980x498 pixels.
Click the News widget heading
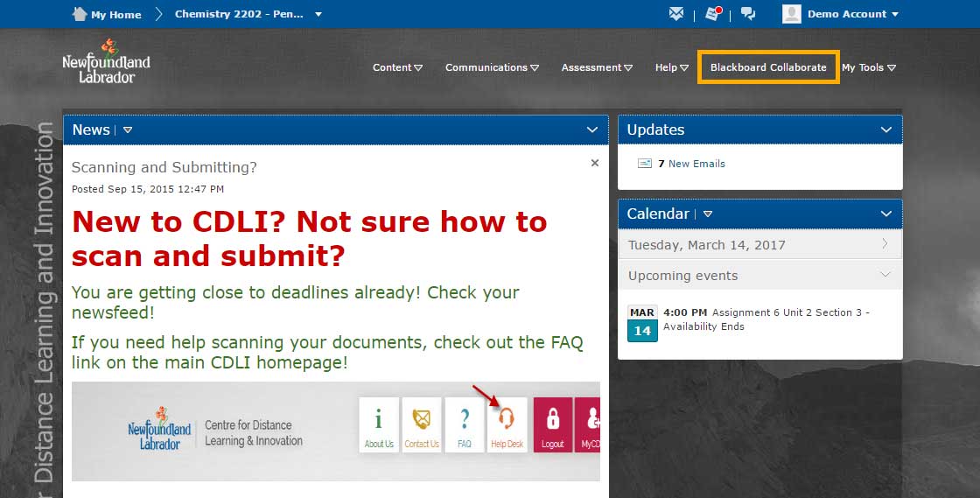[x=91, y=130]
